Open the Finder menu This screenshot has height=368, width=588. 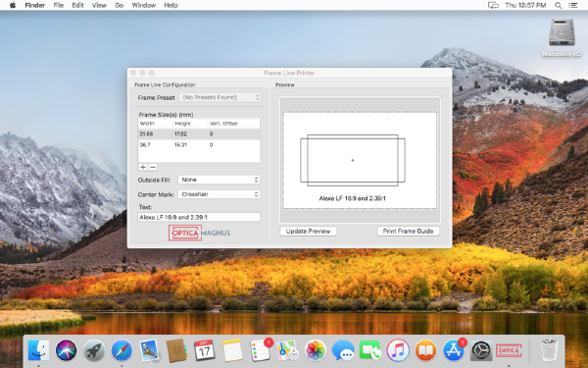click(x=35, y=5)
